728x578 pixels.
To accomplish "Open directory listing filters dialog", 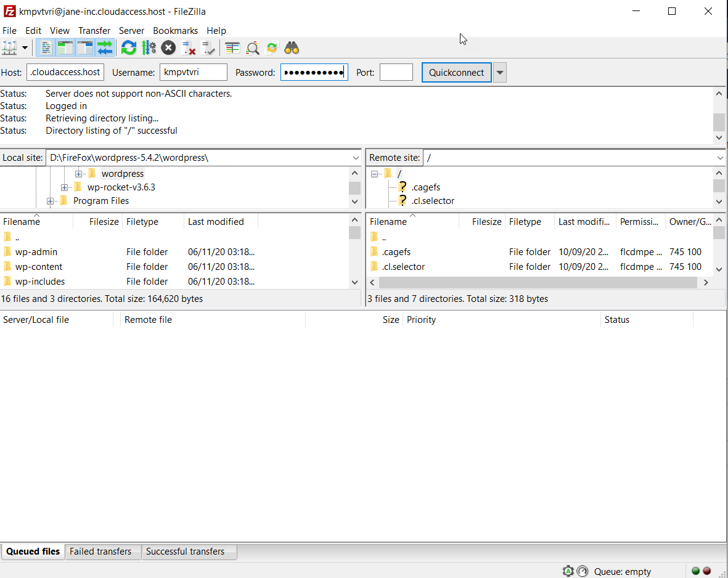I will tap(232, 48).
